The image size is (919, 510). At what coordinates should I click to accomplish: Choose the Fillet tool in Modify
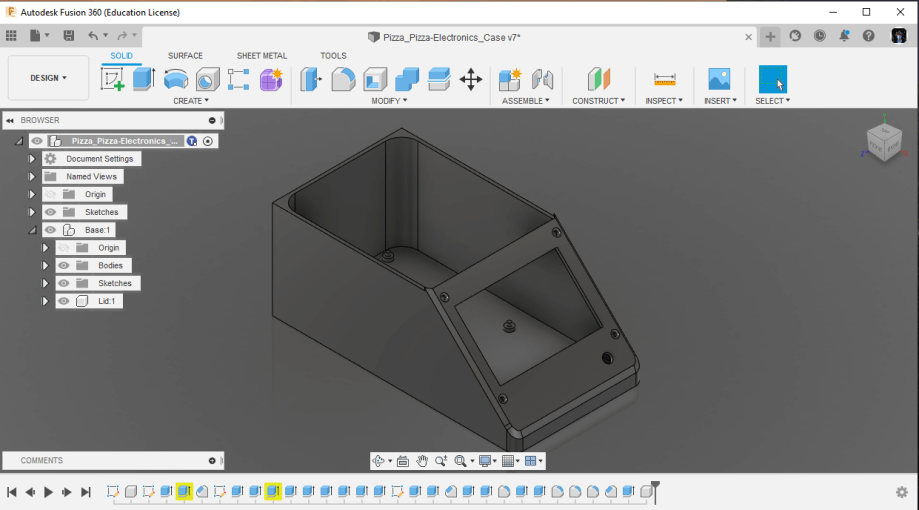[343, 79]
